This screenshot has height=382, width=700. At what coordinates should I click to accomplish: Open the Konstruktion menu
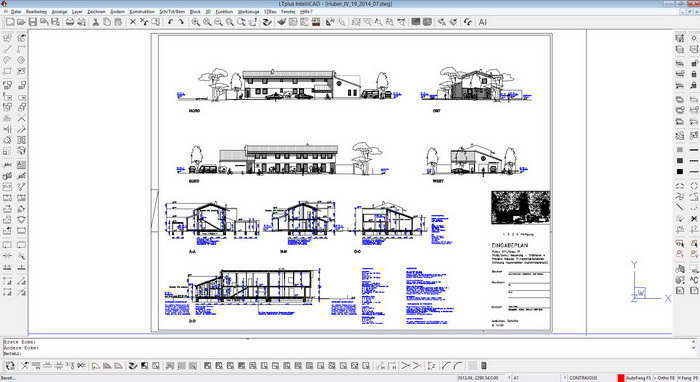tap(142, 12)
